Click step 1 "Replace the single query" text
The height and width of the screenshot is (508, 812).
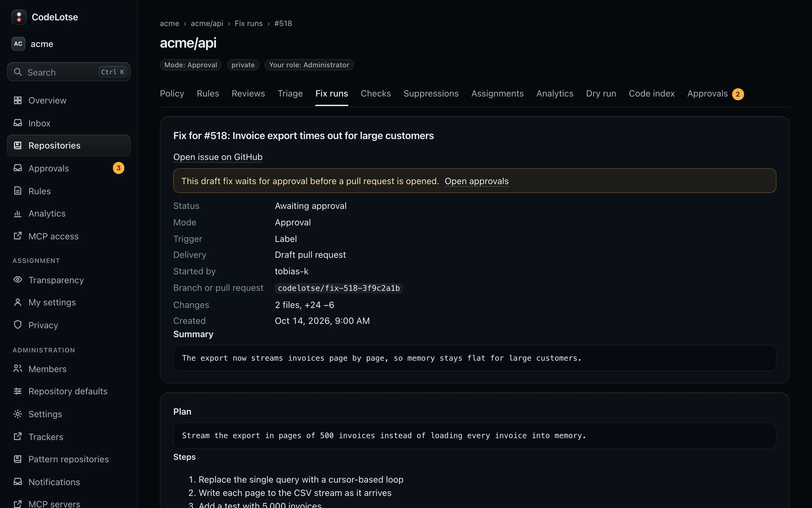point(301,479)
